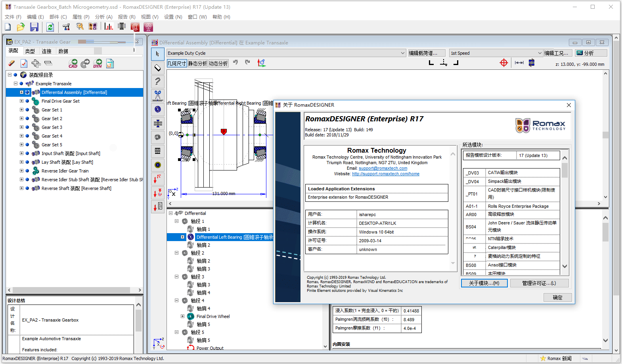622x364 pixels.
Task: Switch to the 连接 tab
Action: [x=47, y=51]
